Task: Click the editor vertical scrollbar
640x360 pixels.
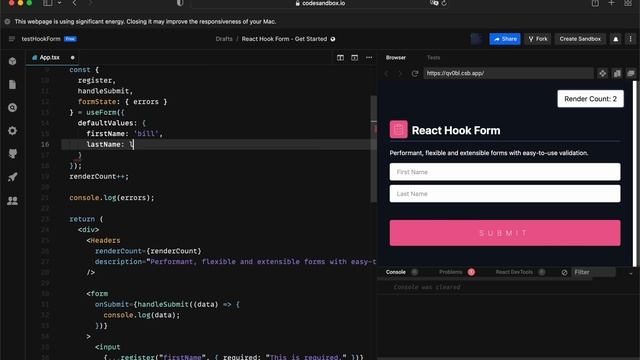Action: [x=373, y=149]
